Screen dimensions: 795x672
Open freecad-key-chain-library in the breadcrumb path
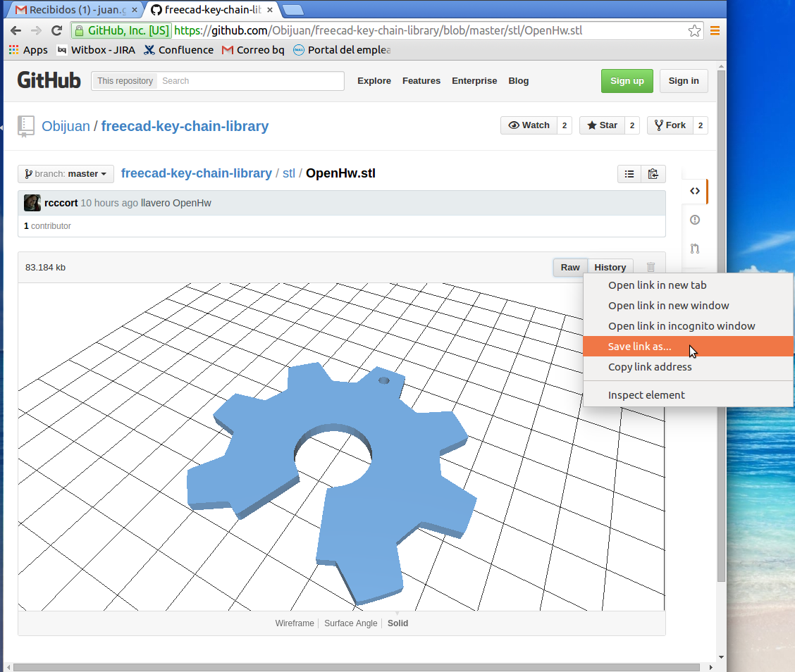(196, 173)
